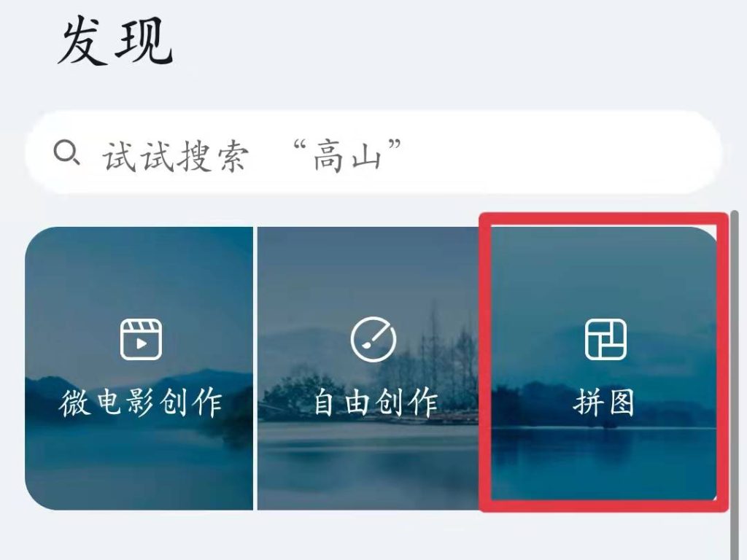The width and height of the screenshot is (747, 560).
Task: Tap the collage grid layout icon
Action: (605, 340)
